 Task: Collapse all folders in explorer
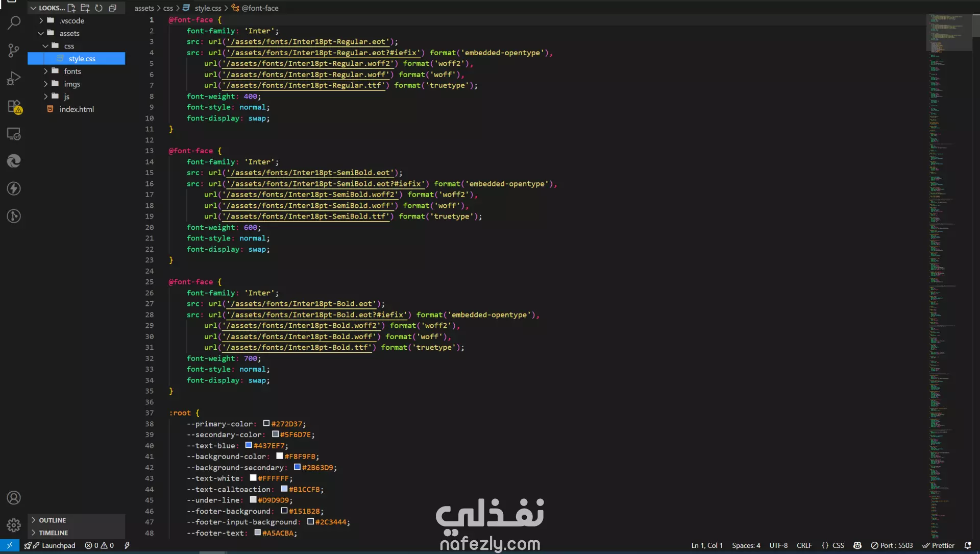point(113,8)
